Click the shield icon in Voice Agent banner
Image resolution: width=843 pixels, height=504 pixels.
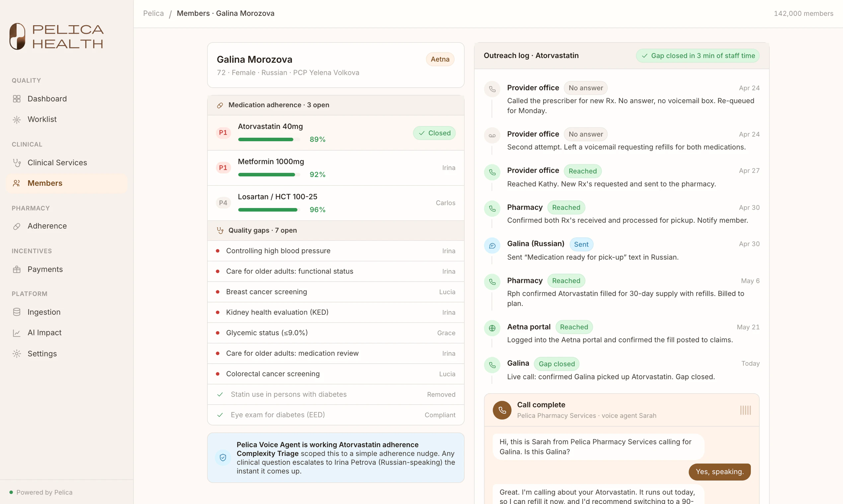(223, 458)
